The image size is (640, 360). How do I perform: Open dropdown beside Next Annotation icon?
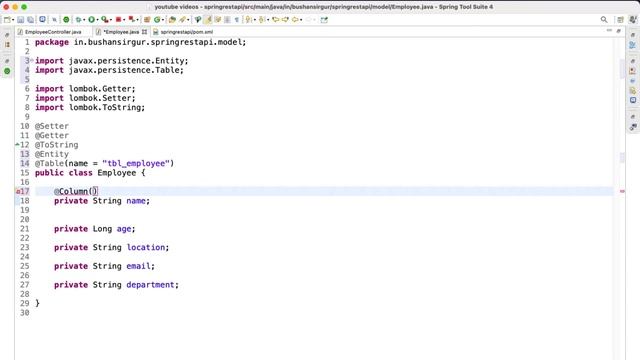click(x=254, y=20)
